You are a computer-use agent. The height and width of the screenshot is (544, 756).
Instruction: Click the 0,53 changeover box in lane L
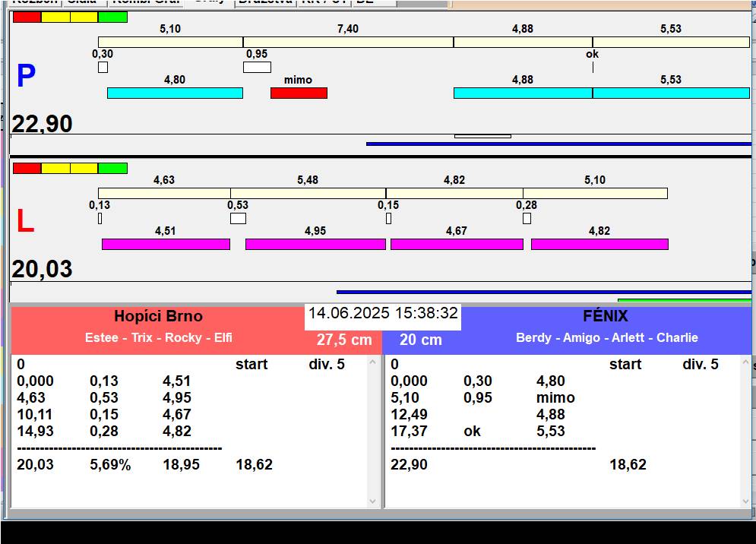[238, 219]
